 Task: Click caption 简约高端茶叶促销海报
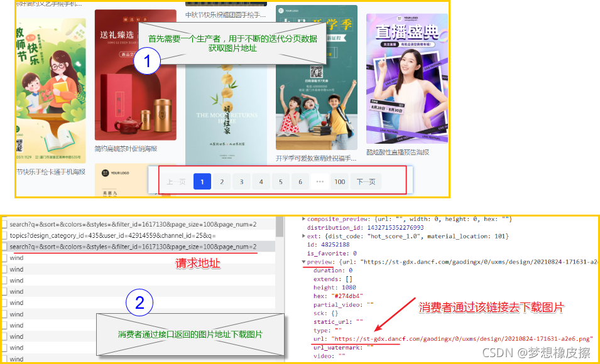point(126,148)
